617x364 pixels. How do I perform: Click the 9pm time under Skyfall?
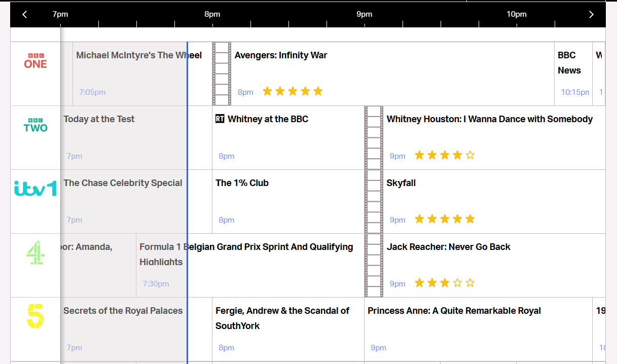(x=397, y=220)
